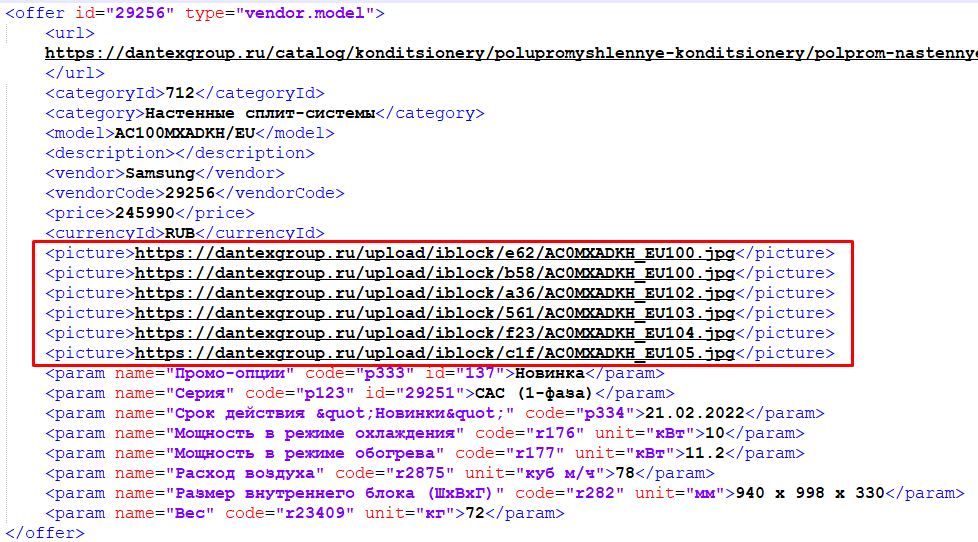
Task: Click the closing </offer> tag
Action: tap(45, 533)
